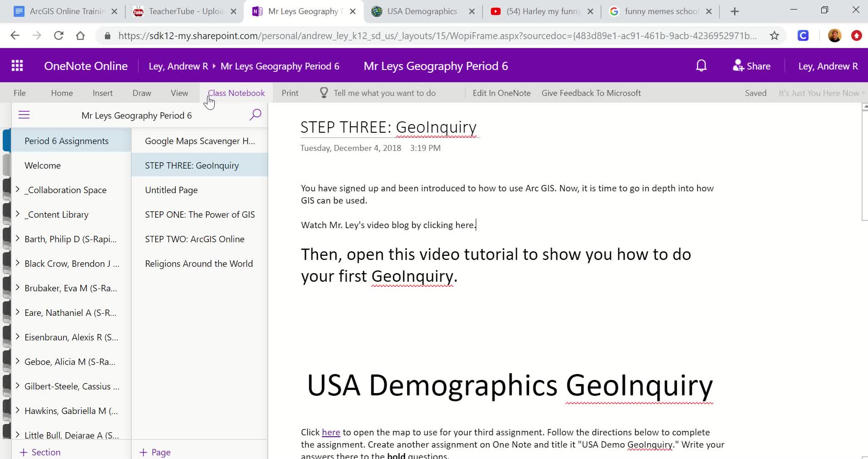
Task: Expand Gilbert-Steele, Cassius section
Action: [17, 386]
